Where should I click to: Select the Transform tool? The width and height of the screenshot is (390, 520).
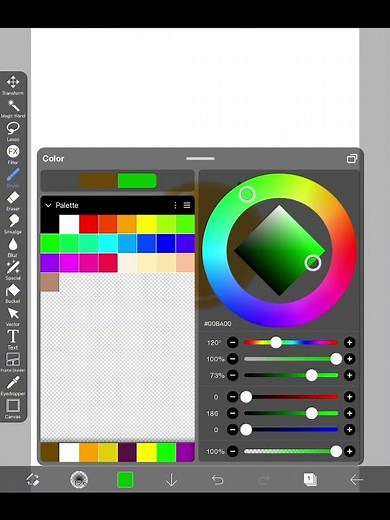tap(13, 85)
